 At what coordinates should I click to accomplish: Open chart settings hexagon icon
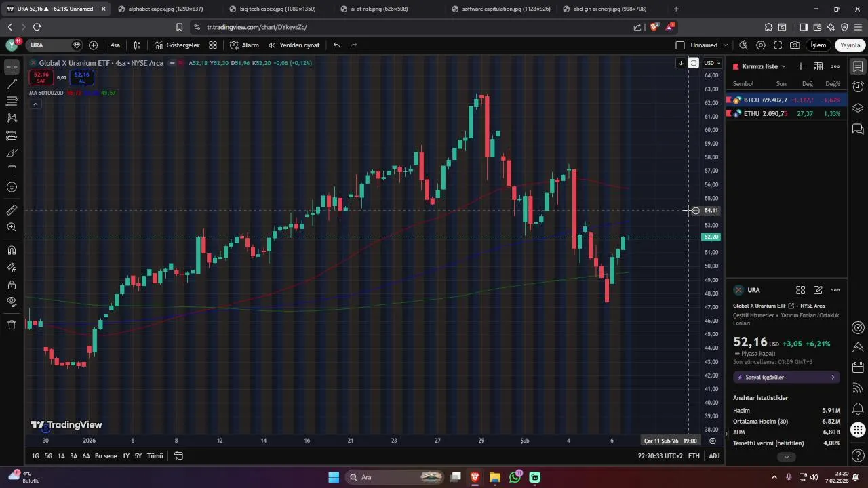click(x=761, y=45)
